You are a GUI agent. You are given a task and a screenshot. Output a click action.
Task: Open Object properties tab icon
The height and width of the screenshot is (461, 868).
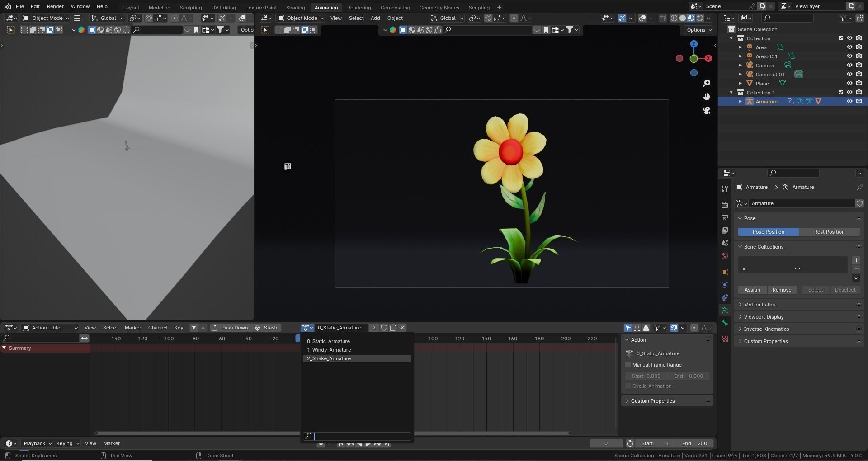click(x=725, y=272)
